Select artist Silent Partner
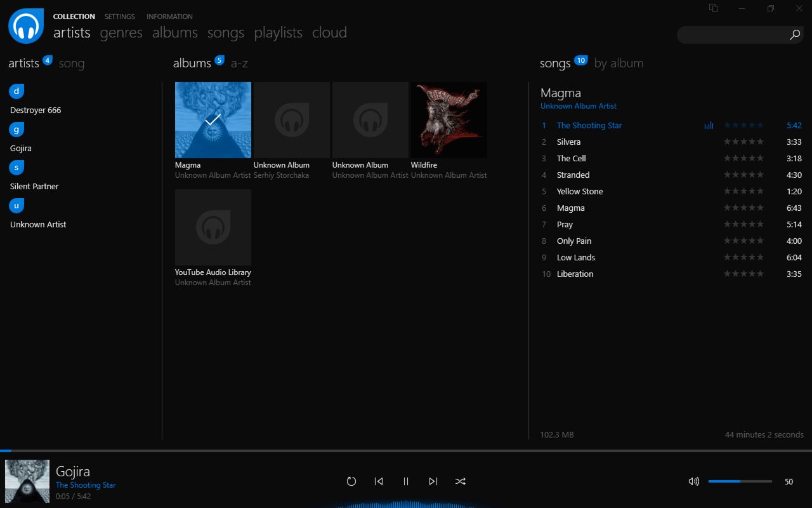 click(x=34, y=187)
